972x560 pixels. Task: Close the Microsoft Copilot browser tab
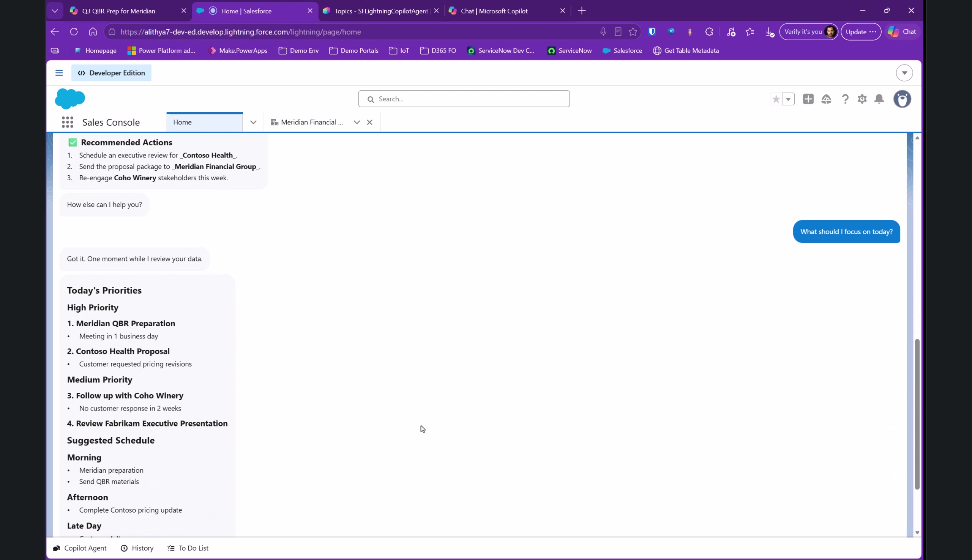pos(562,11)
